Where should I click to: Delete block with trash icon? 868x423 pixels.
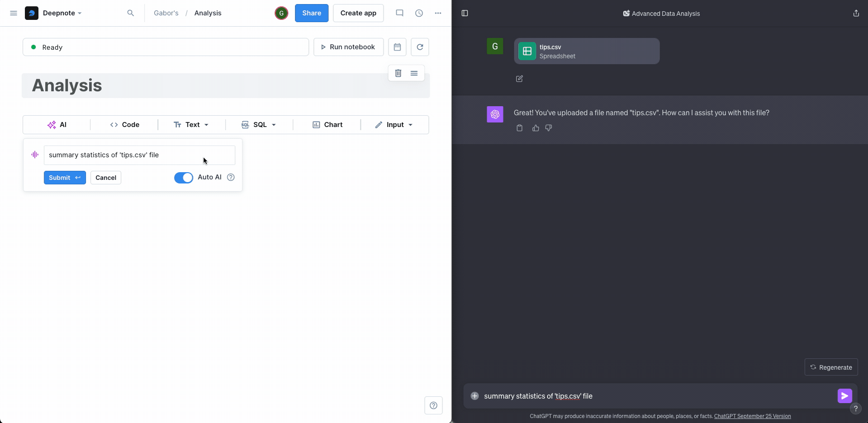(x=398, y=73)
